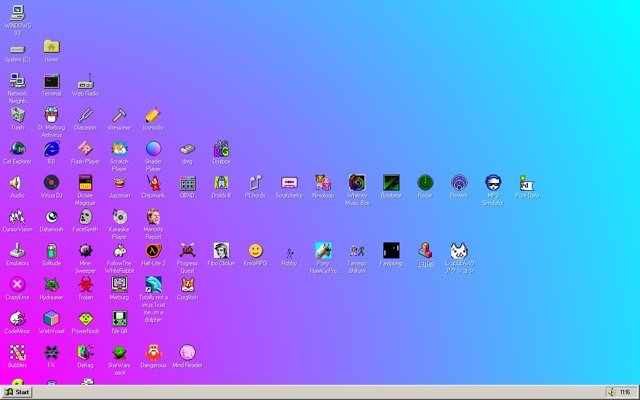Open FollowTheWhiteRabbit icon
640x400 pixels.
click(119, 251)
